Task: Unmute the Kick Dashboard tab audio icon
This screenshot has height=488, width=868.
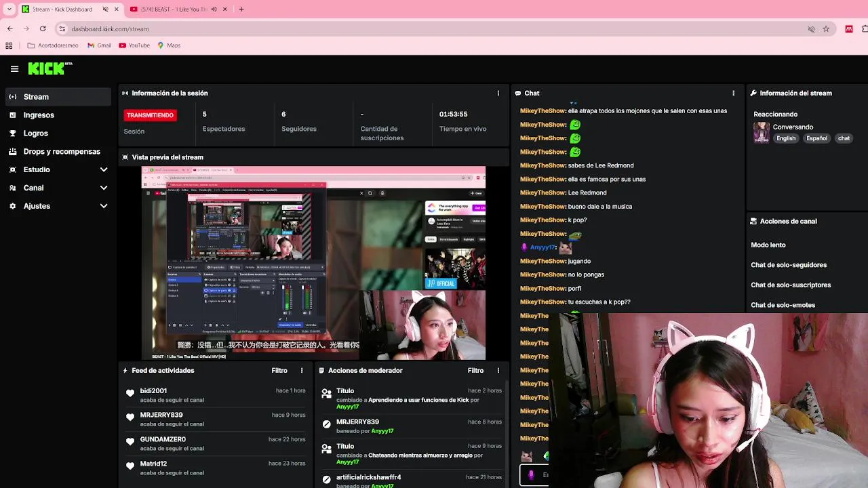Action: click(x=105, y=9)
